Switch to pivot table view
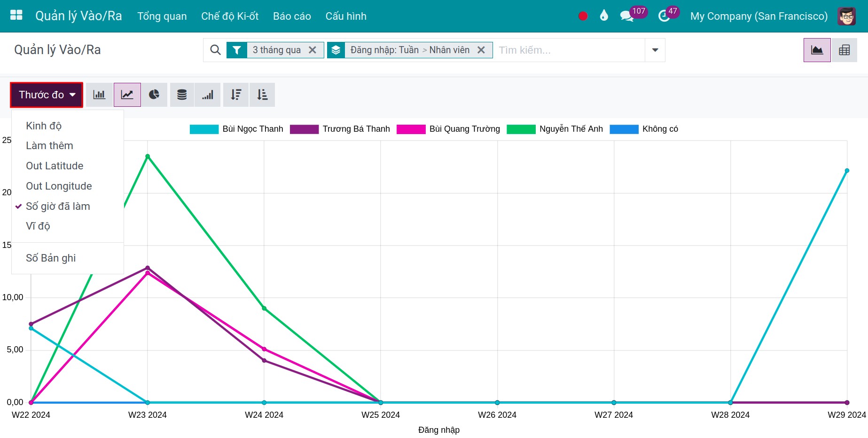The height and width of the screenshot is (438, 868). click(x=845, y=50)
